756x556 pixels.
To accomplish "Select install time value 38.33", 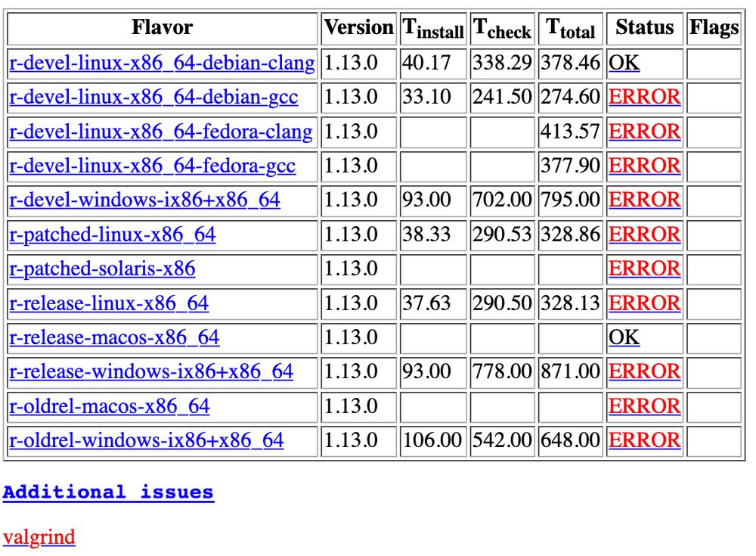I will (426, 235).
